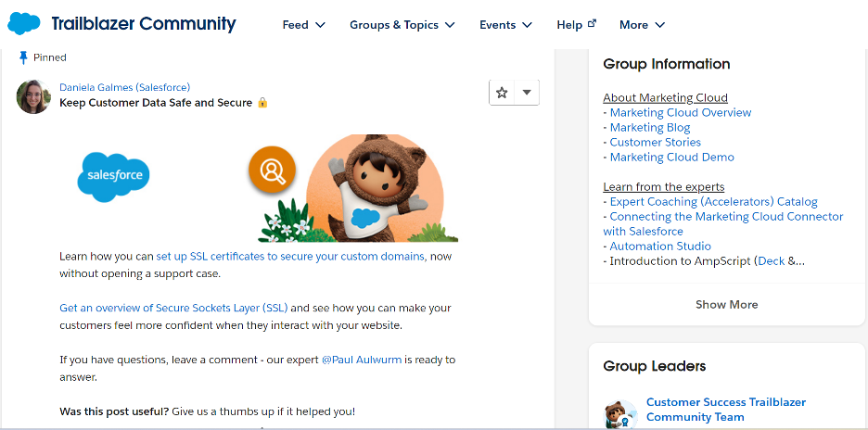868x430 pixels.
Task: Open Marketing Cloud Demo link
Action: point(672,158)
